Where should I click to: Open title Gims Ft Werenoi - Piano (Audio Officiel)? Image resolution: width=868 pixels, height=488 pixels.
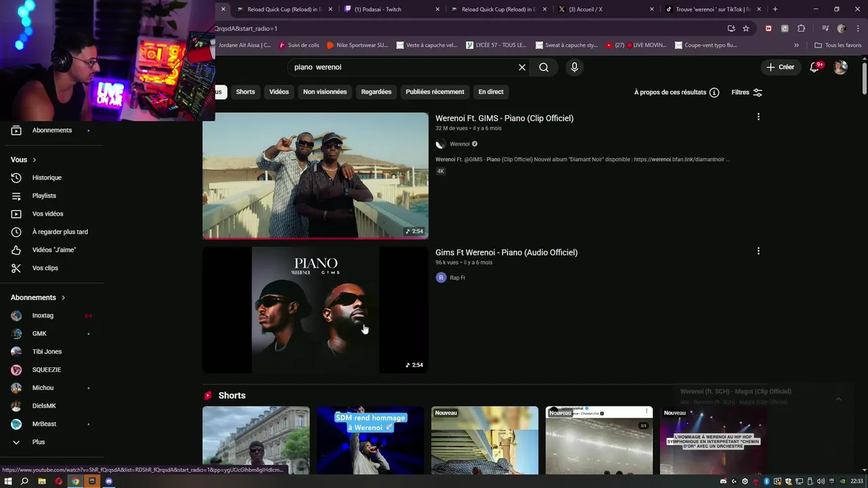(x=507, y=252)
